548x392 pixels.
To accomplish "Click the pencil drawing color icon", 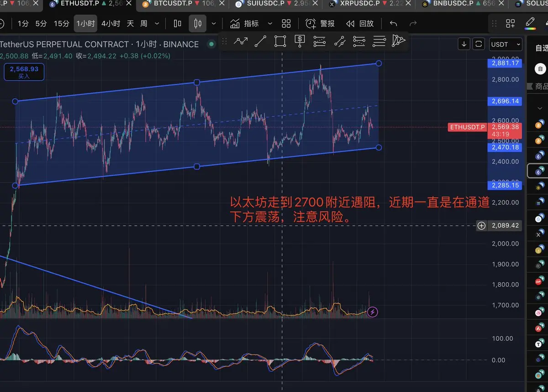I will 530,23.
